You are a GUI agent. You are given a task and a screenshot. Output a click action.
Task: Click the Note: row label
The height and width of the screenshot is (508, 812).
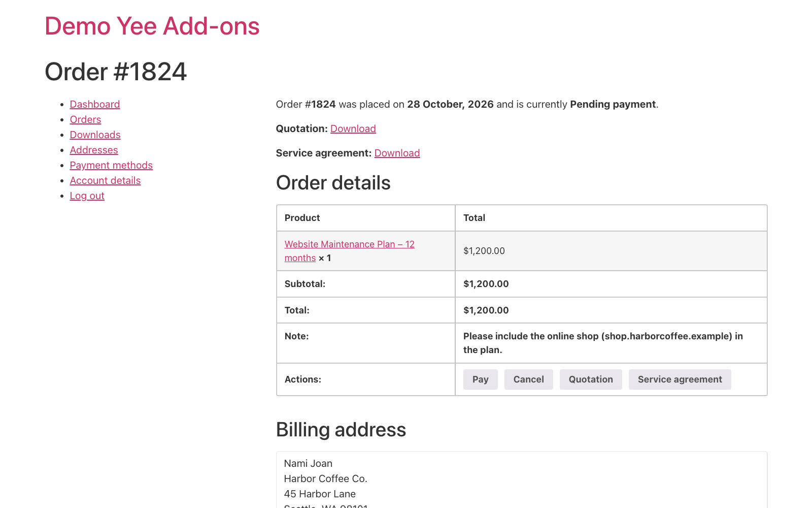(297, 336)
